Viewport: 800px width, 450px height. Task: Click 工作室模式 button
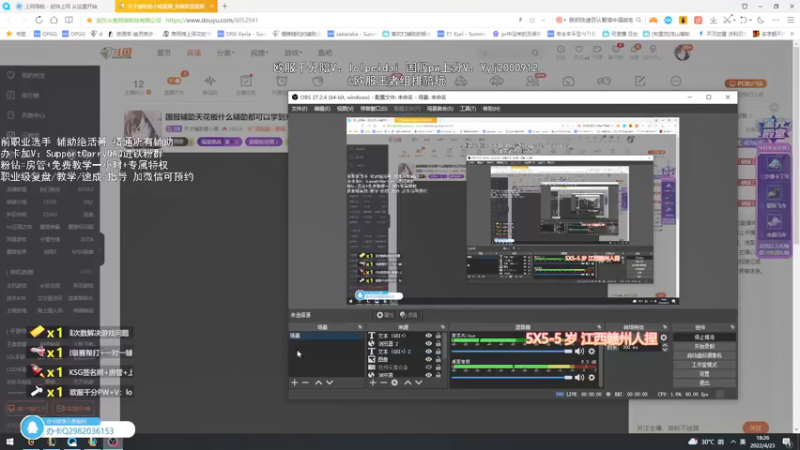[704, 365]
